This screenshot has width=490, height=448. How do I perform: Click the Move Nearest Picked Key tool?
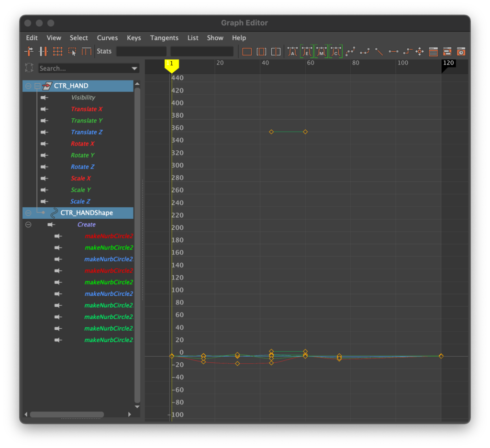pyautogui.click(x=29, y=51)
